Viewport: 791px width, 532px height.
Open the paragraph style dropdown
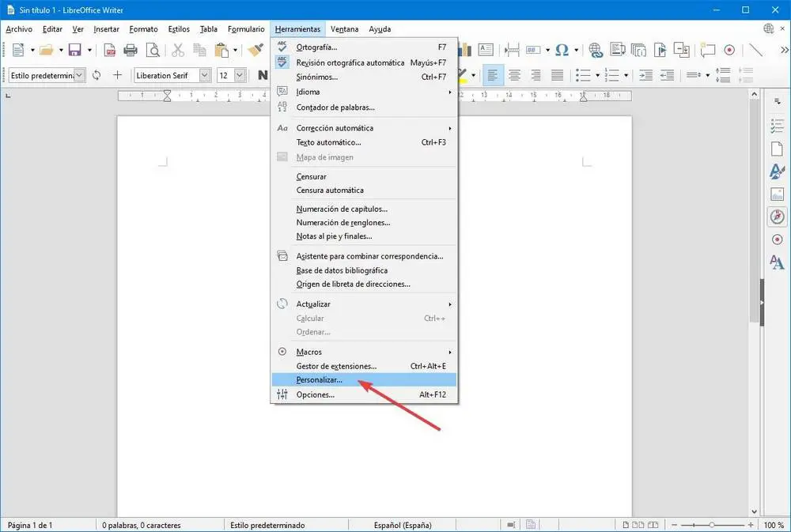(79, 75)
